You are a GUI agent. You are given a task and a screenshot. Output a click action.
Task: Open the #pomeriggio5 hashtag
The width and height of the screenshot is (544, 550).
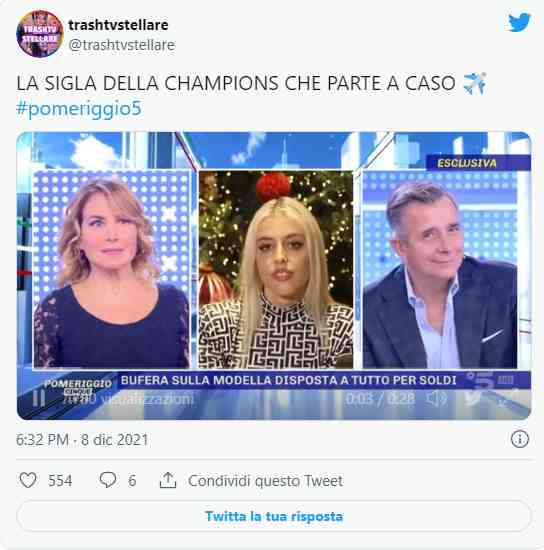(x=79, y=108)
